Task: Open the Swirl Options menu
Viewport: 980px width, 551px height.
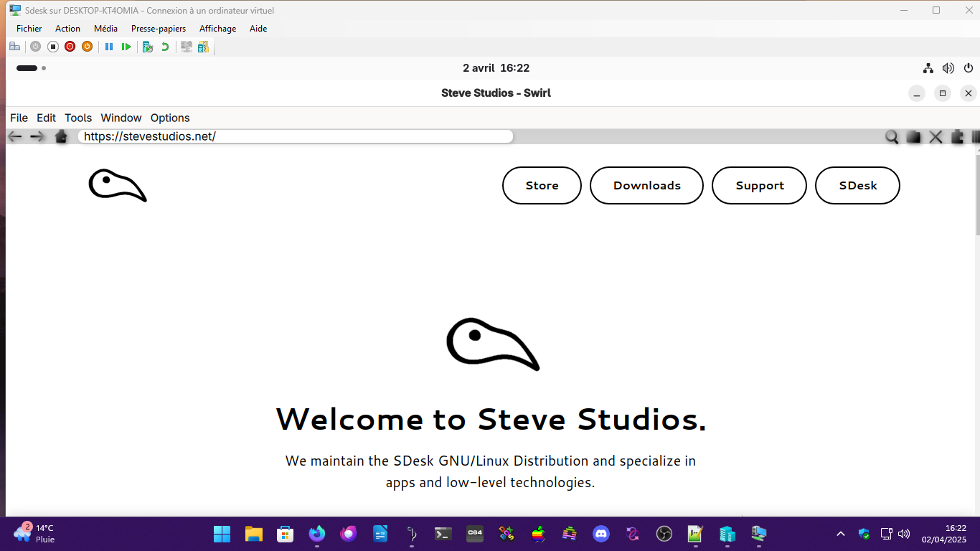Action: [170, 118]
